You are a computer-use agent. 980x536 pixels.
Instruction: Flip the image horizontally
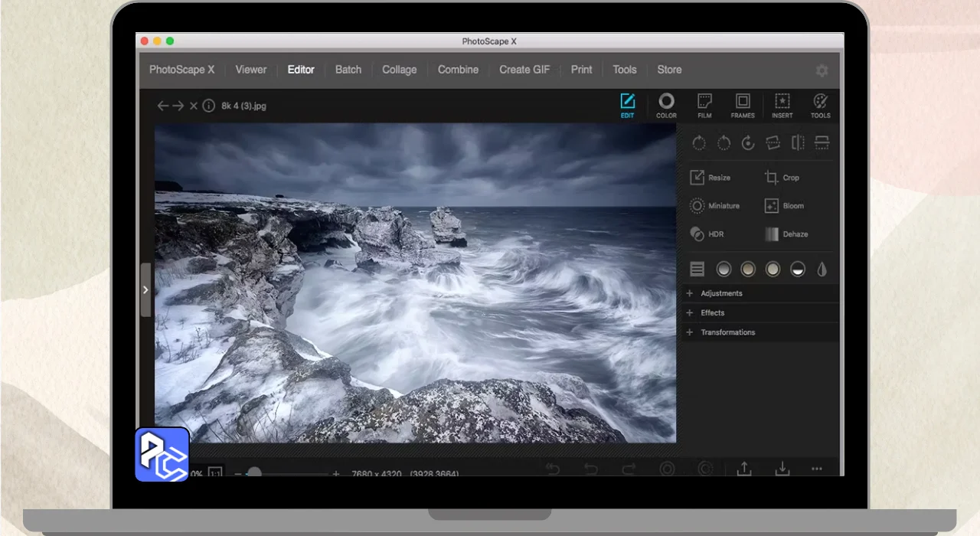798,143
